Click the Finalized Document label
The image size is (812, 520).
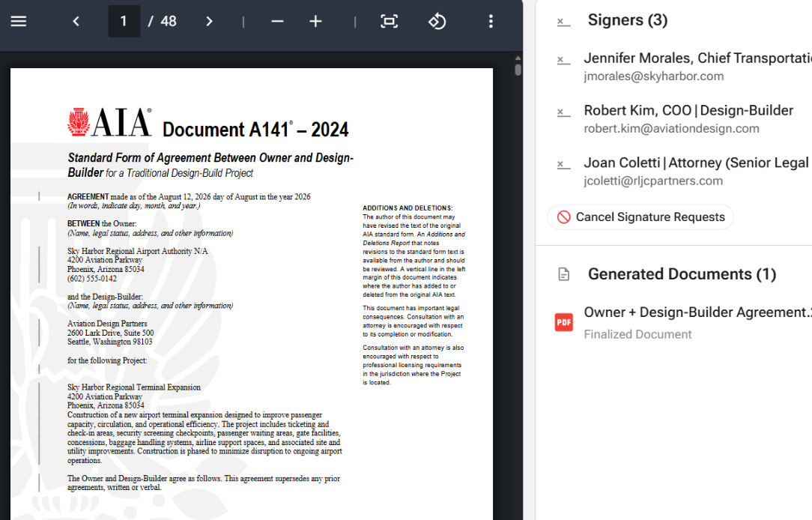(638, 334)
